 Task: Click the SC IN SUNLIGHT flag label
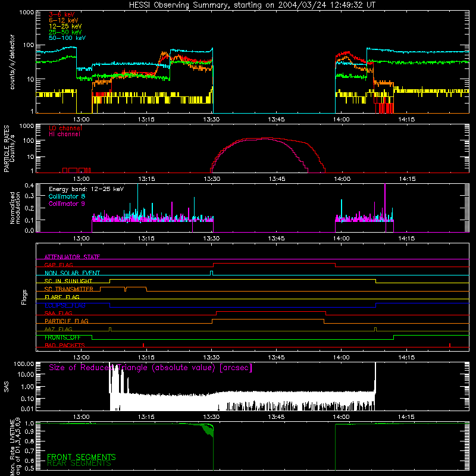coord(68,281)
